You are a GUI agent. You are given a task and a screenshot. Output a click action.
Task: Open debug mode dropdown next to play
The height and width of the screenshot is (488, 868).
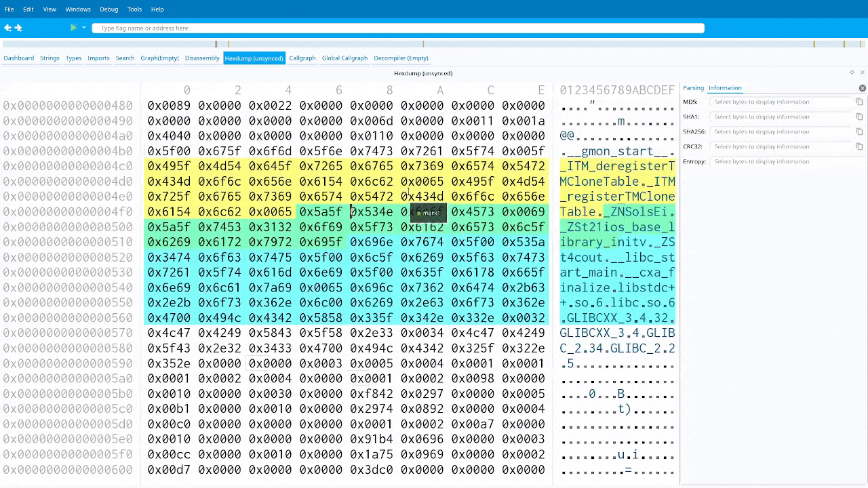pyautogui.click(x=84, y=28)
